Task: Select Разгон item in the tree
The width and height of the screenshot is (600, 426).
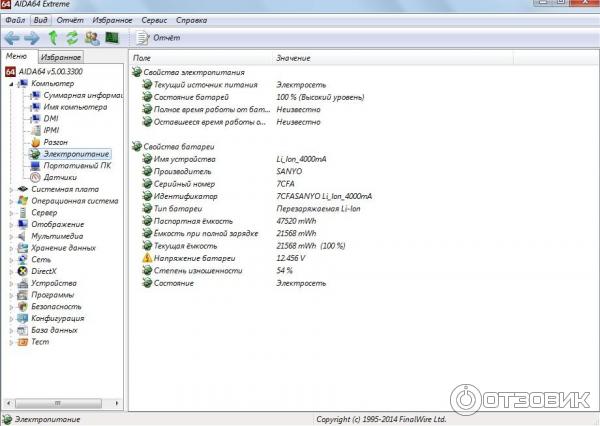Action: pyautogui.click(x=55, y=142)
